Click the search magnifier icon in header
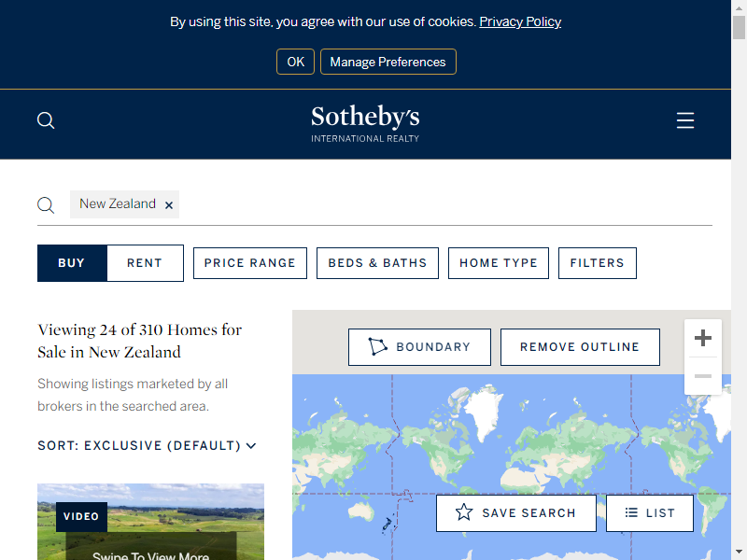The height and width of the screenshot is (560, 747). pyautogui.click(x=46, y=120)
